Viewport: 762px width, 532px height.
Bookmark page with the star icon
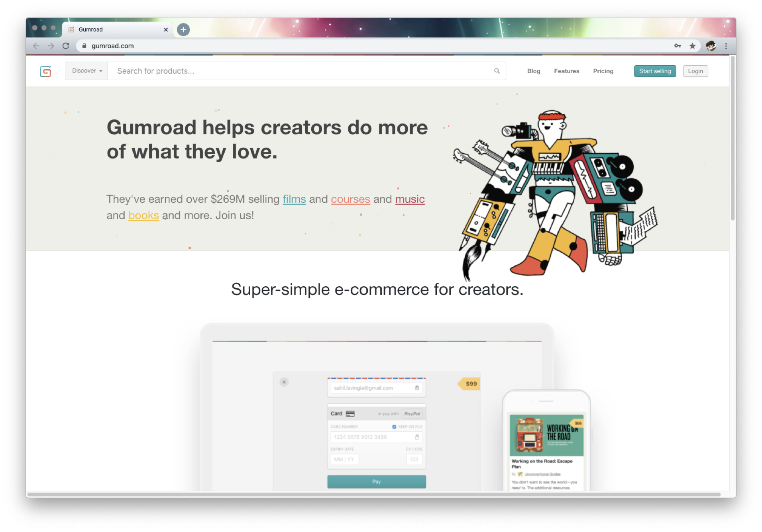693,46
